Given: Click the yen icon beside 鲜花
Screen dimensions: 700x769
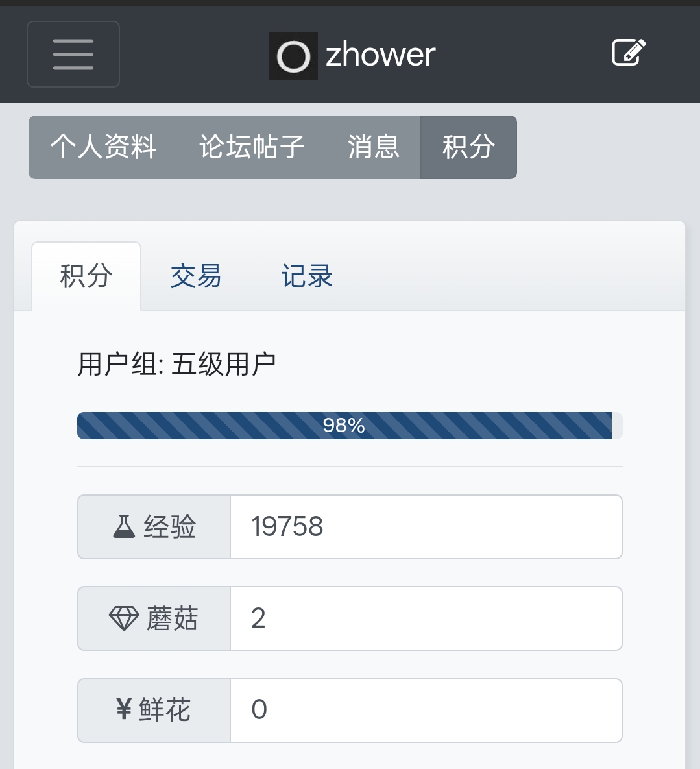Looking at the screenshot, I should (x=124, y=710).
